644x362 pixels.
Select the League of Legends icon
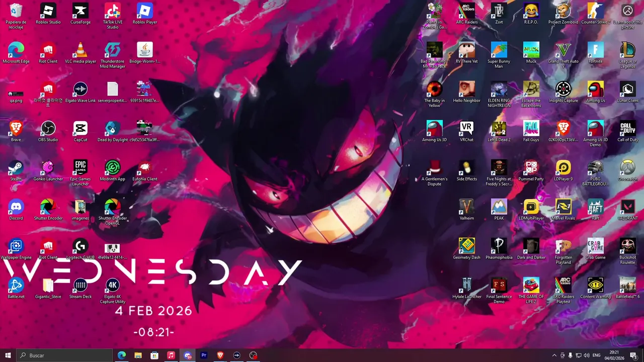tap(628, 55)
